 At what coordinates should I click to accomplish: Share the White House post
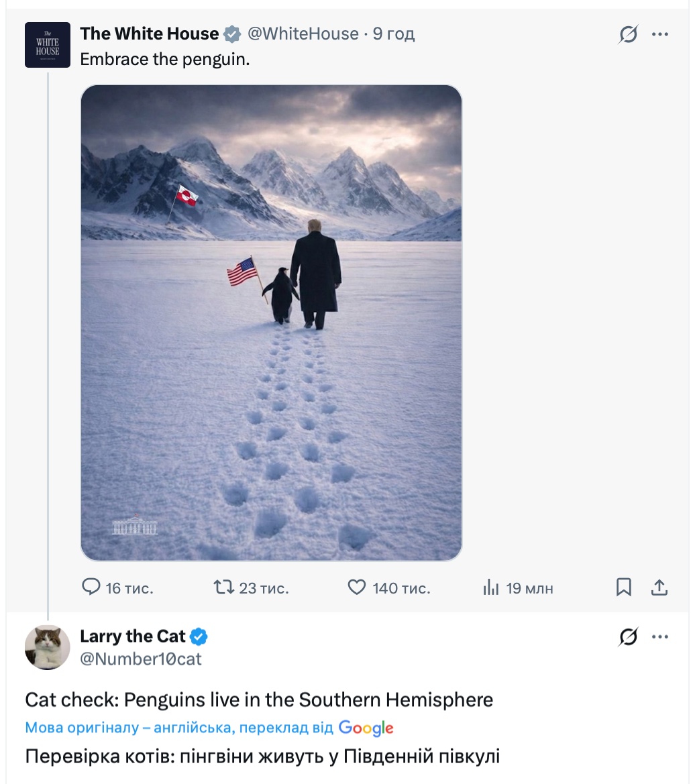(x=660, y=588)
